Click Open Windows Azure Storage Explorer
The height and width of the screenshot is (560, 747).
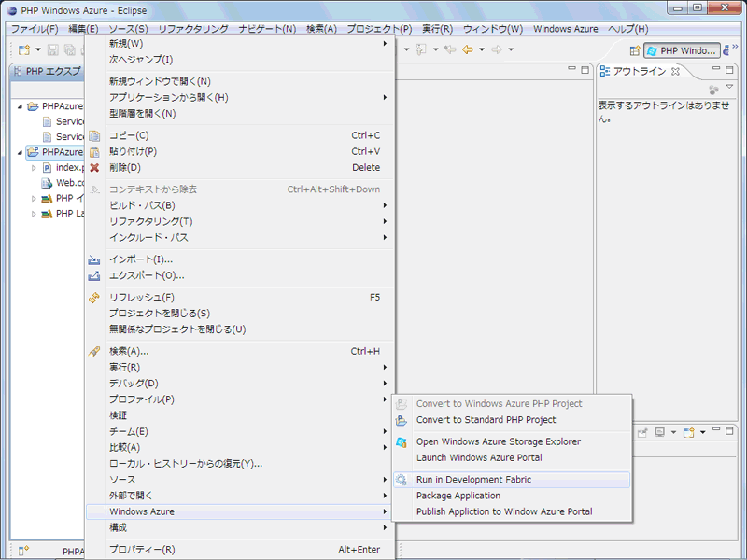[x=512, y=441]
